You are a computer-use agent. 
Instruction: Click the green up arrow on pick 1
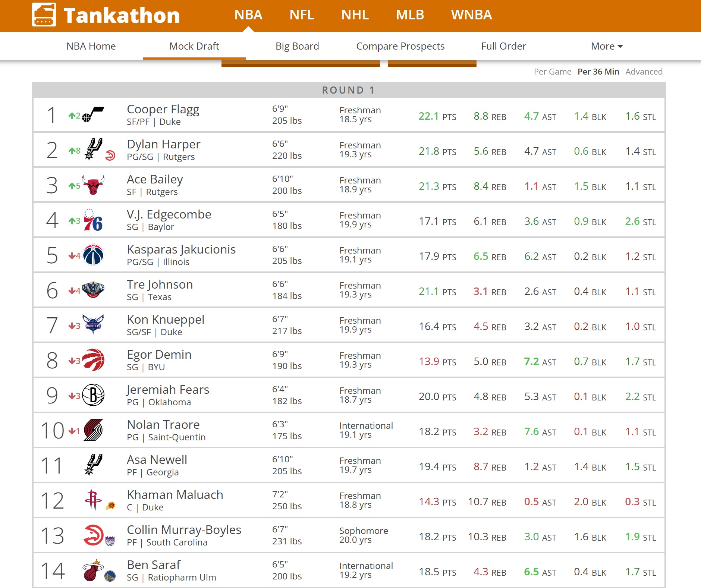pyautogui.click(x=72, y=116)
